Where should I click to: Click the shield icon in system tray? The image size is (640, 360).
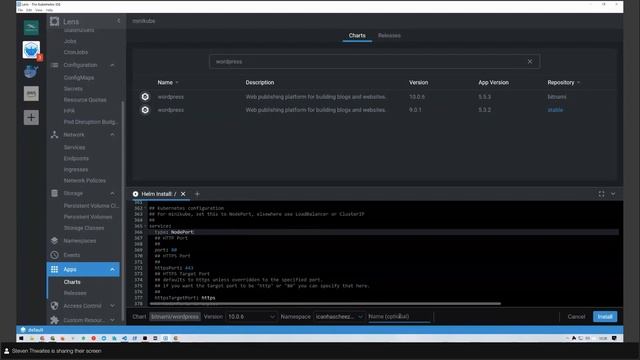point(614,338)
